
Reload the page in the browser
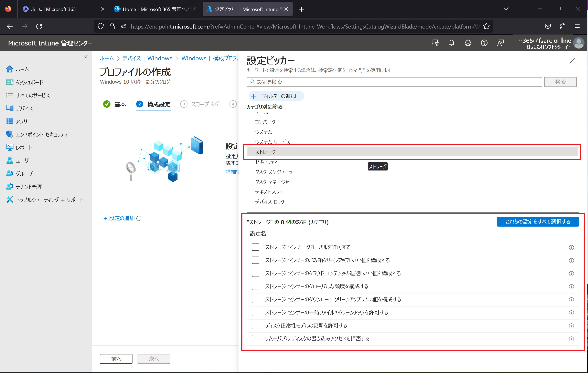[39, 26]
